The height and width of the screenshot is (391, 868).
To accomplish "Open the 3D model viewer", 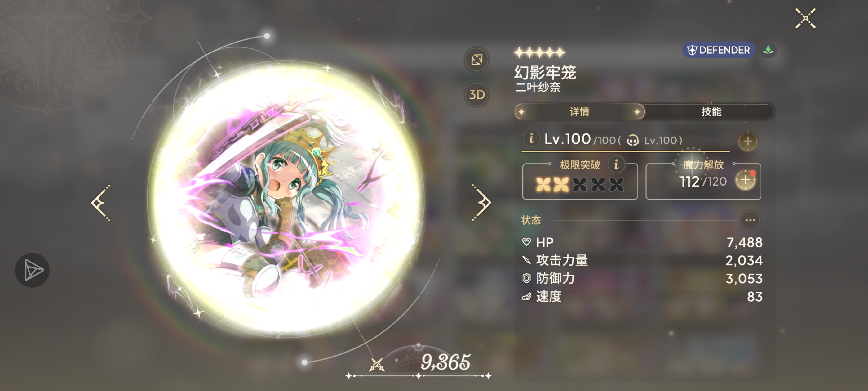I will [x=477, y=94].
